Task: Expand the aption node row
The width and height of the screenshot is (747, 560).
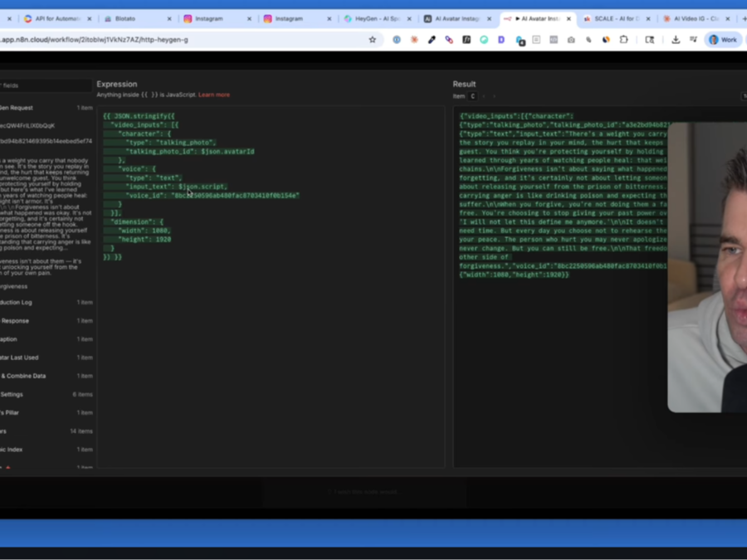Action: click(46, 339)
